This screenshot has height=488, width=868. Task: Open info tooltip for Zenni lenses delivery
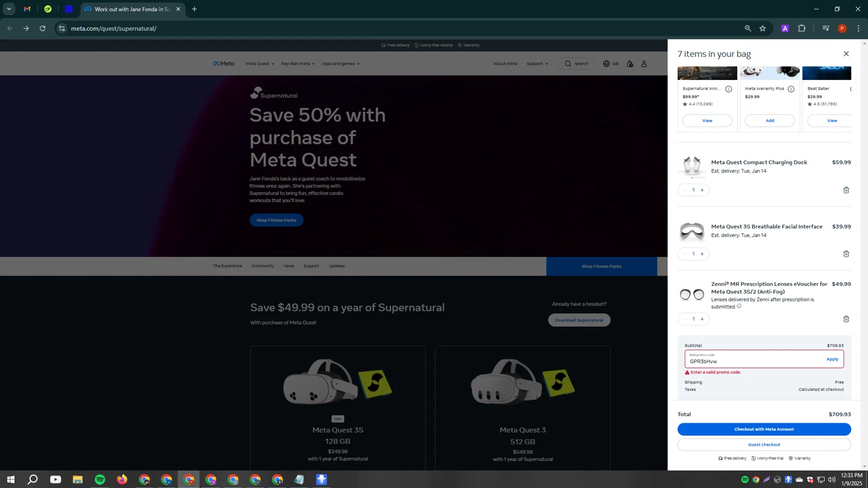pos(739,306)
